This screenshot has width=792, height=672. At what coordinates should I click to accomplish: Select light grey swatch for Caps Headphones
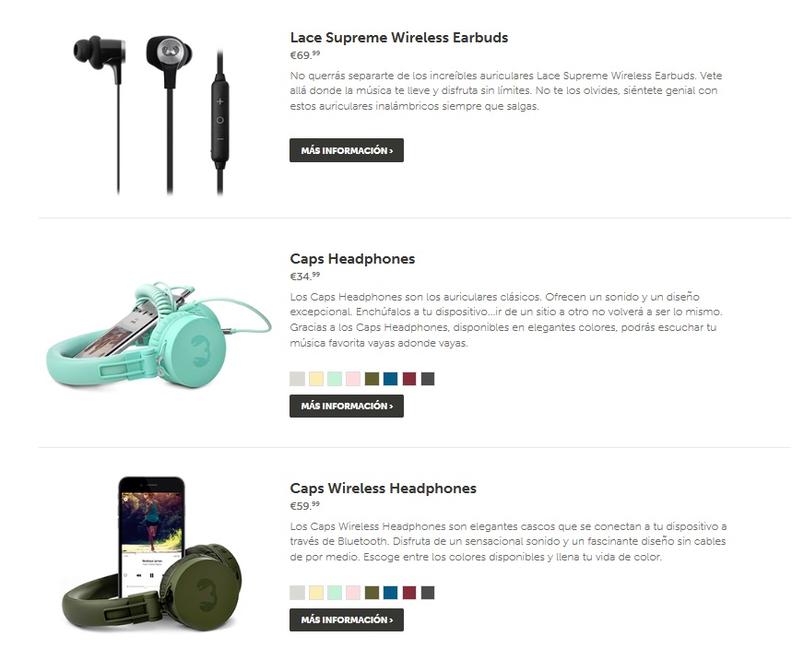[x=298, y=379]
